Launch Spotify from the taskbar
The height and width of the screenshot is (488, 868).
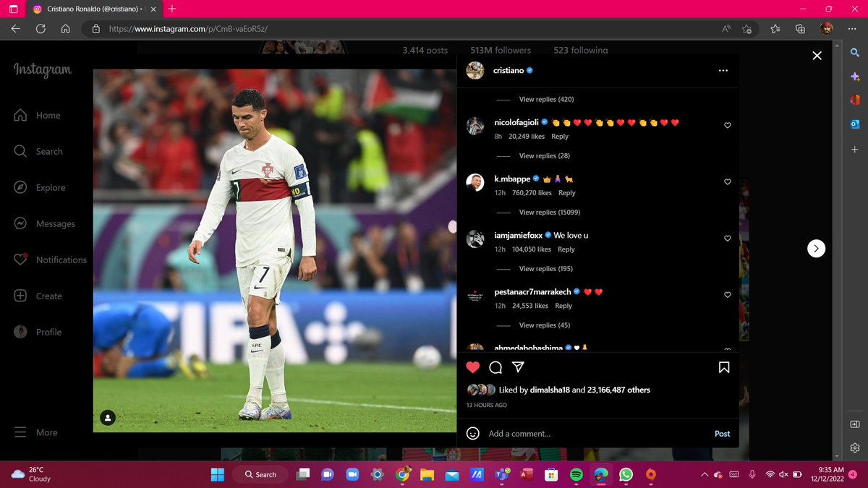coord(576,474)
